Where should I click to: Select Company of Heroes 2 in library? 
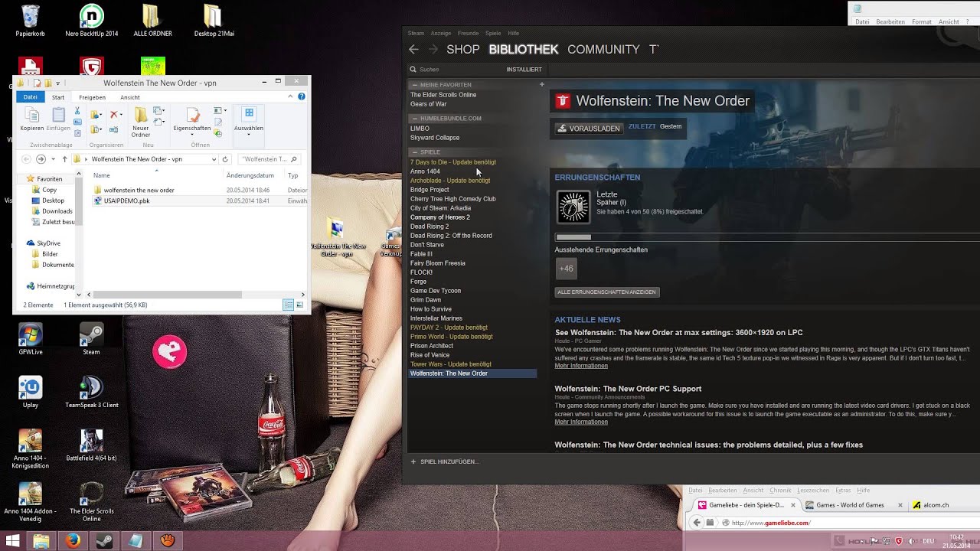(440, 217)
